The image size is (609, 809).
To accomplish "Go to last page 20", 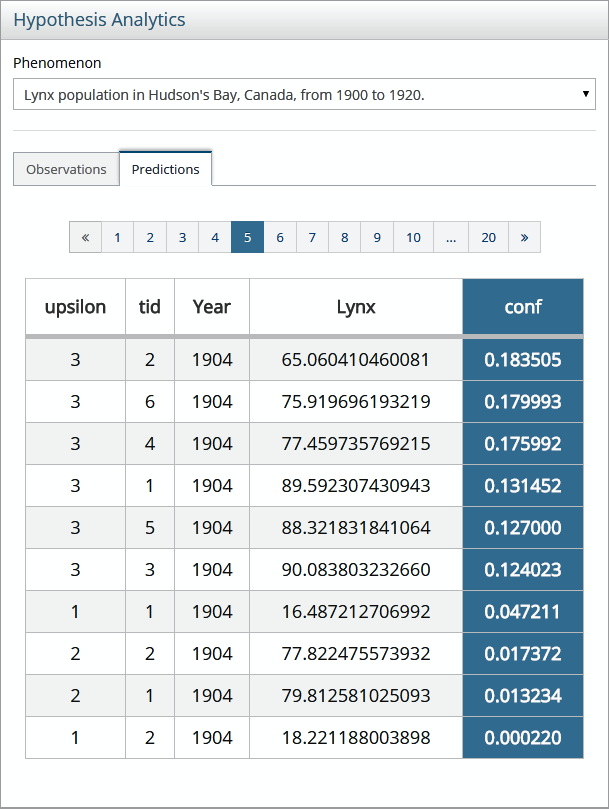I will tap(488, 237).
